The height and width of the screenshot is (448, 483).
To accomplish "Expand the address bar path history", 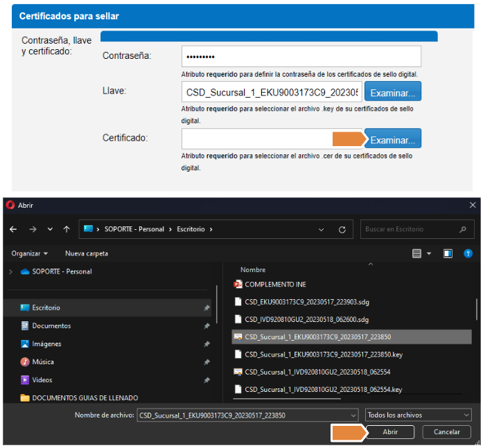I will coord(320,229).
